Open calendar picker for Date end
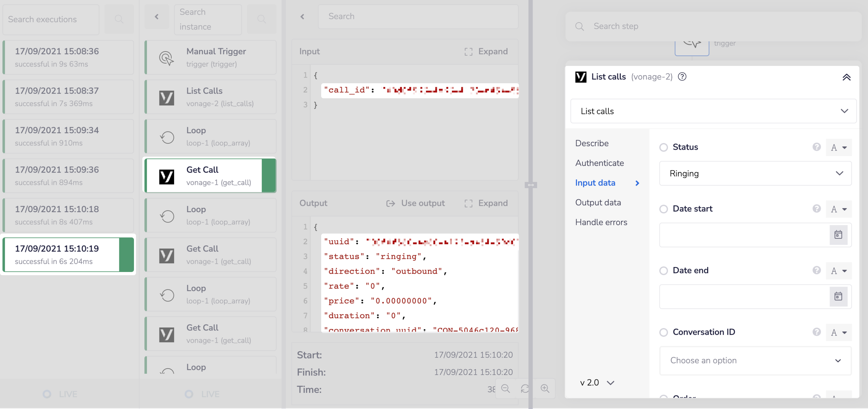 838,296
